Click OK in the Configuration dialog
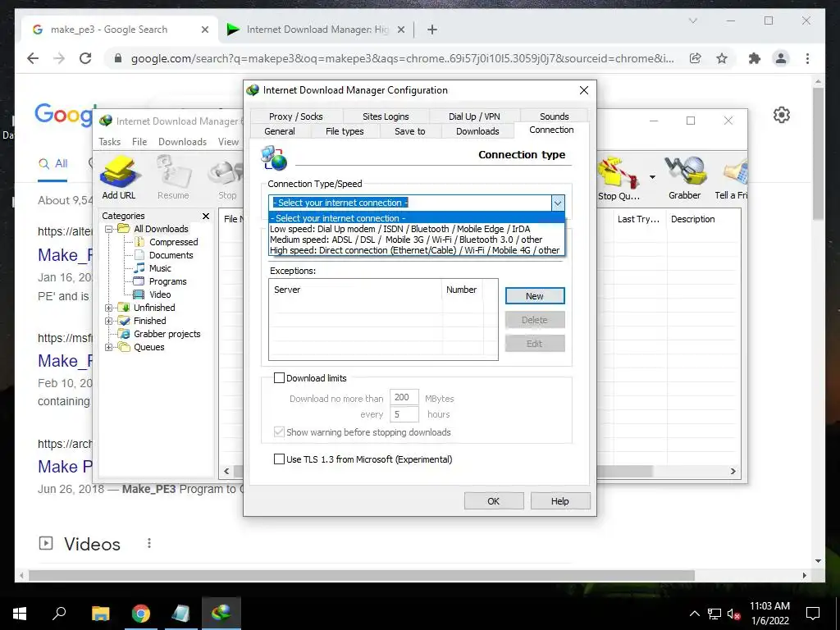Viewport: 840px width, 630px height. pos(493,501)
